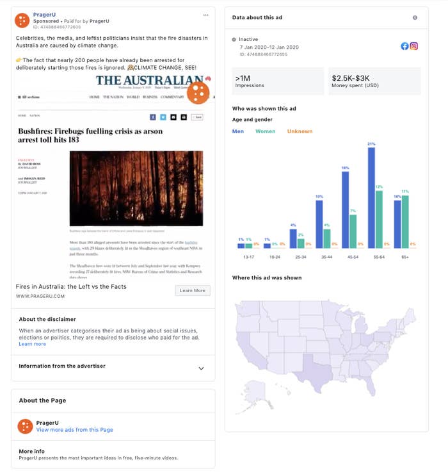Open the three-dot ad options menu
The width and height of the screenshot is (448, 476).
(205, 15)
